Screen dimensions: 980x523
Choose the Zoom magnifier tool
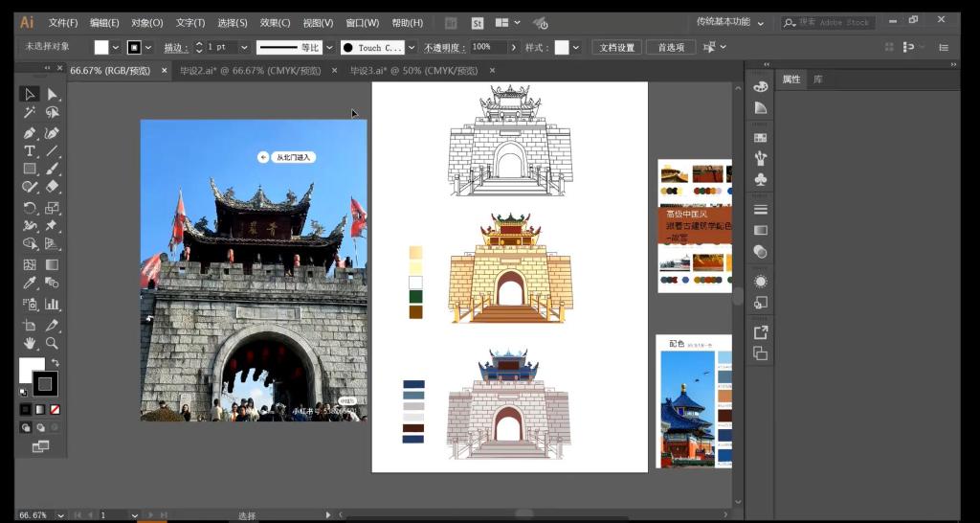point(52,342)
